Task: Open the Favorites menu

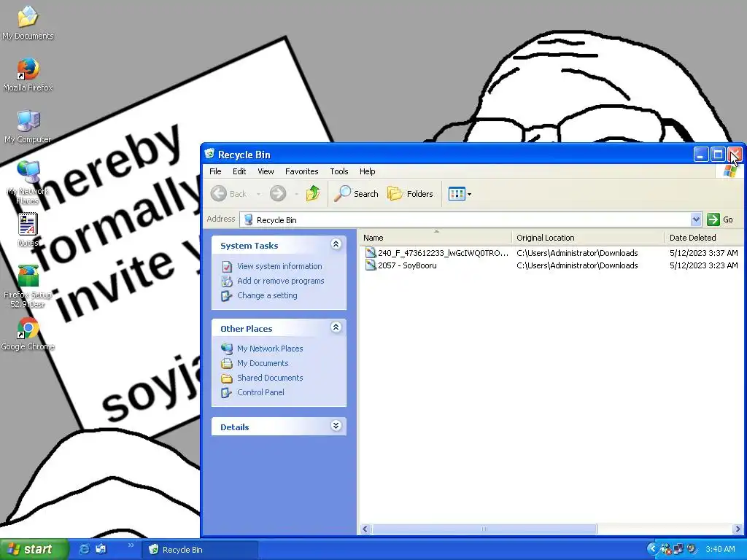Action: pos(301,171)
